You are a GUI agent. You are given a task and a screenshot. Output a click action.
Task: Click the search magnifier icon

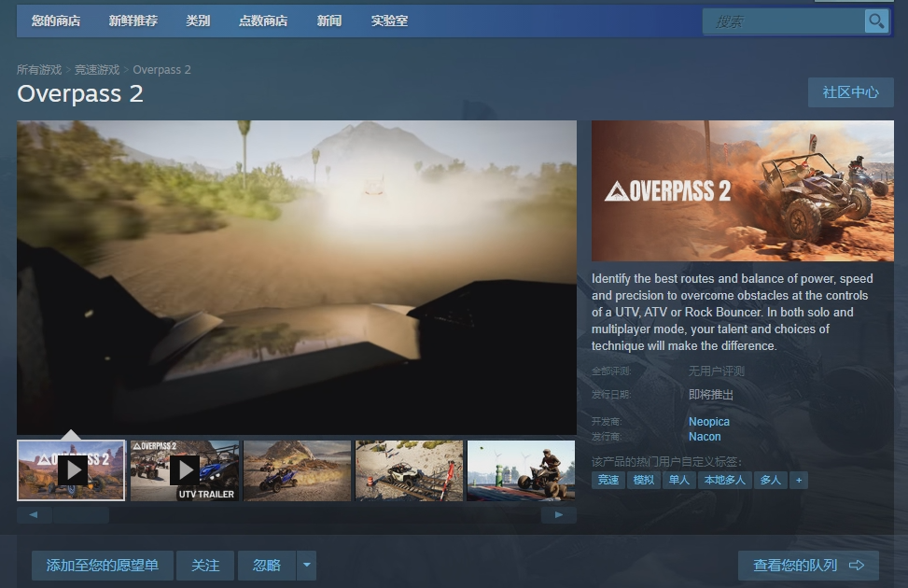coord(876,21)
